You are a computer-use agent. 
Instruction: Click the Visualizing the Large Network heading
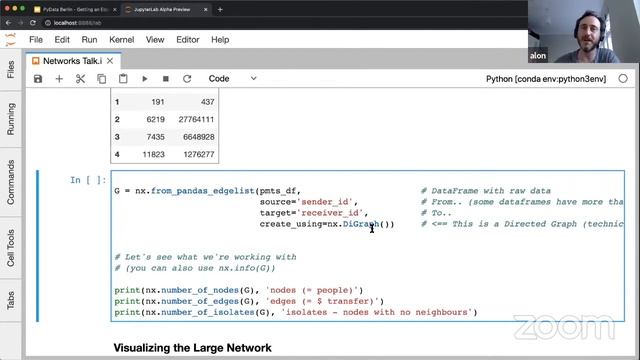pos(192,348)
